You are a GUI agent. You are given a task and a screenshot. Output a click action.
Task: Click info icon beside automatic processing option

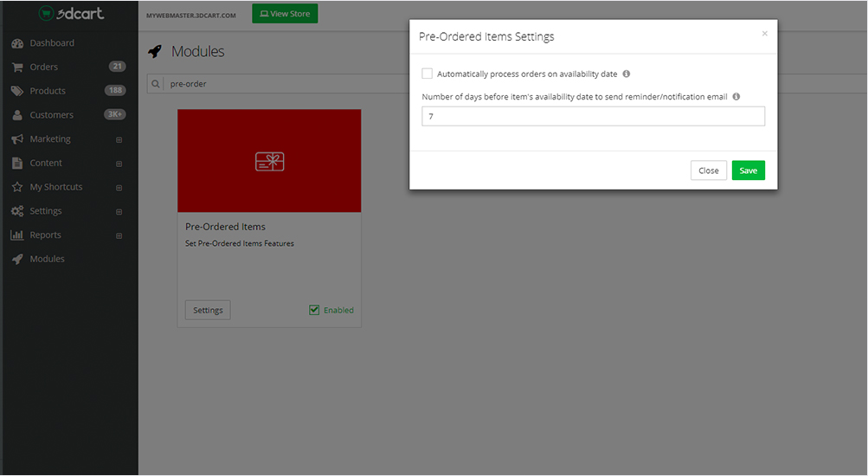[x=627, y=74]
